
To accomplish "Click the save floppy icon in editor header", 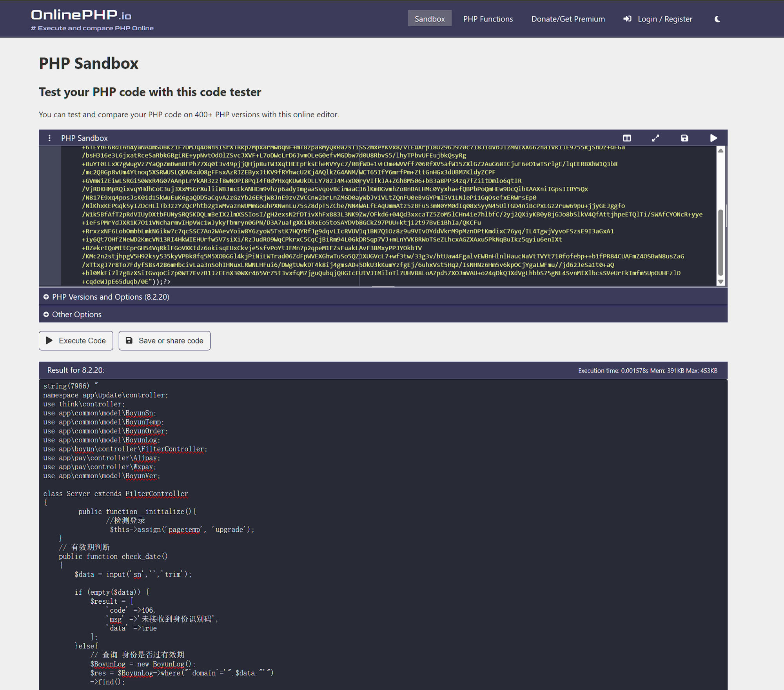I will point(684,138).
